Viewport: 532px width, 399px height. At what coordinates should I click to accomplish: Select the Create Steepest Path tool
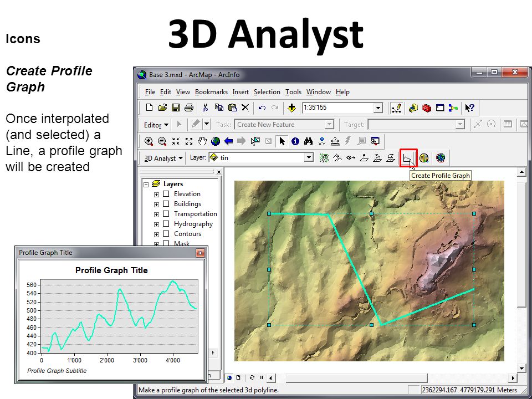pos(337,158)
